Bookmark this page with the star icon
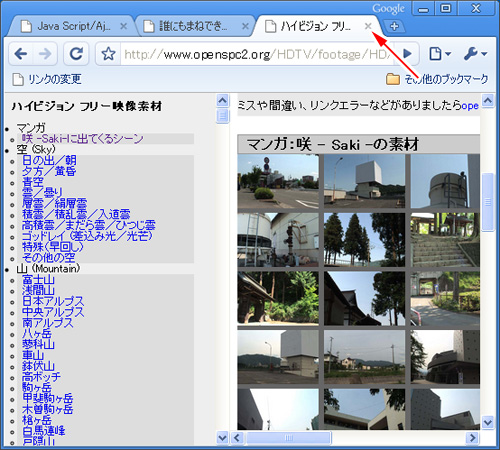Image resolution: width=500 pixels, height=450 pixels. [x=108, y=53]
